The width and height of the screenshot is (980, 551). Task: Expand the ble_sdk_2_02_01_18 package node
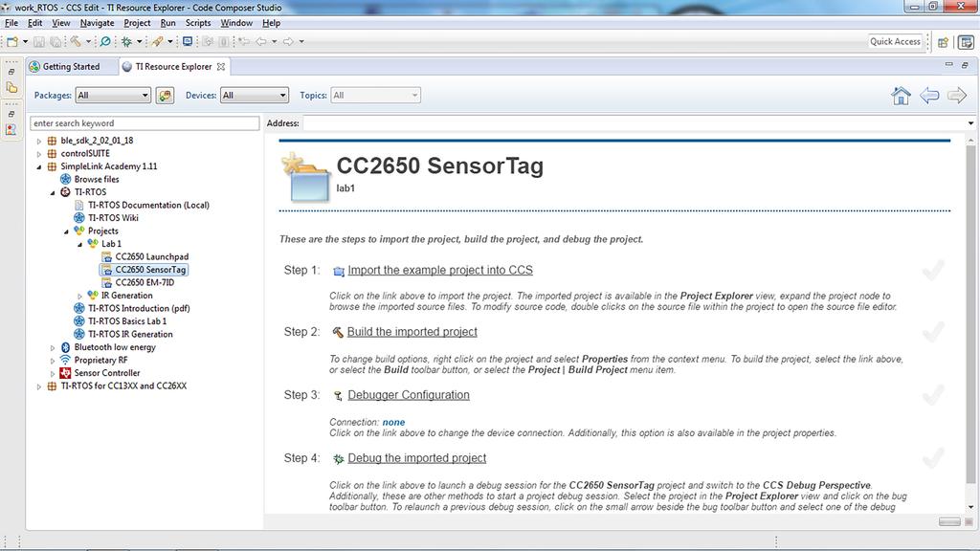pyautogui.click(x=38, y=142)
